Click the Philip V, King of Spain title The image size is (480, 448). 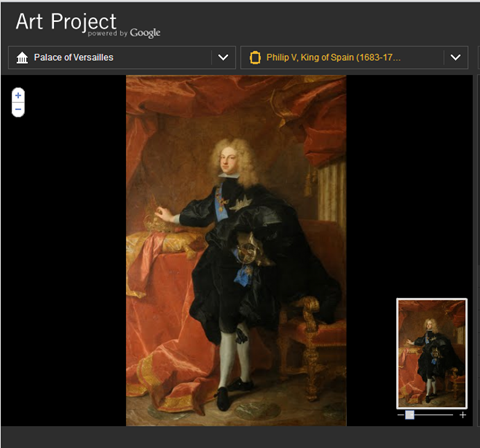click(x=333, y=58)
